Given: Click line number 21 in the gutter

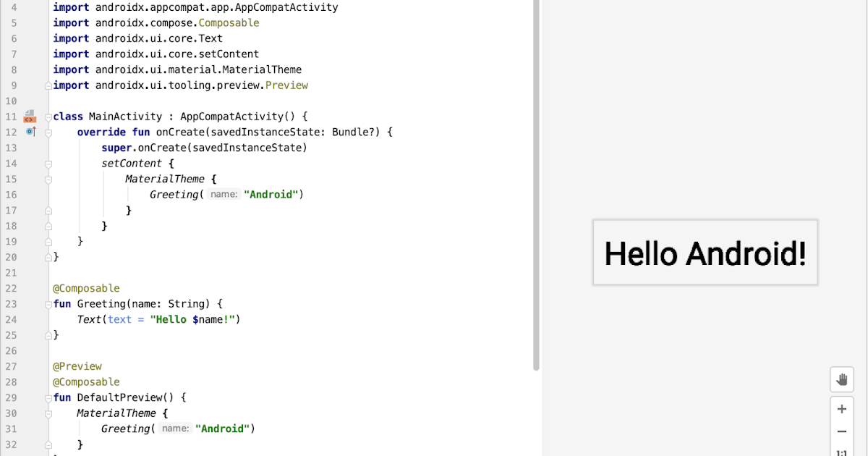Looking at the screenshot, I should point(10,273).
